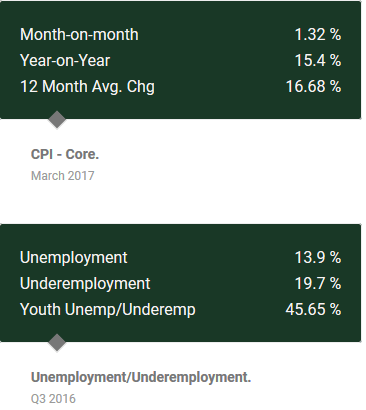366x410 pixels.
Task: Select the green unemployment statistics card
Action: pyautogui.click(x=180, y=283)
